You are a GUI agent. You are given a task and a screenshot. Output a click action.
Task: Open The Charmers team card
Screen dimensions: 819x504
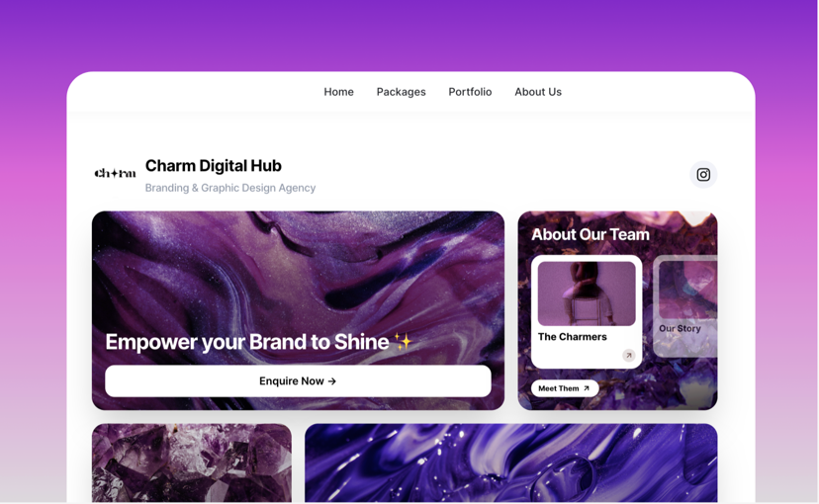click(586, 311)
